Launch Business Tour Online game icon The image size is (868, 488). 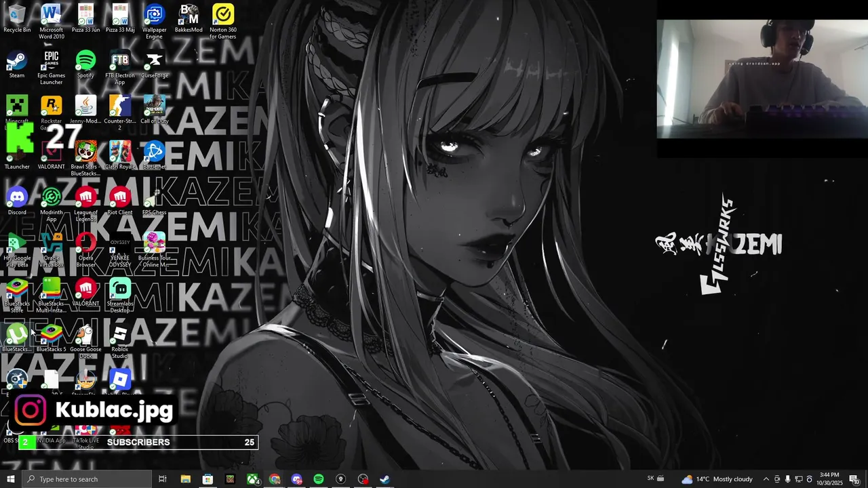tap(154, 249)
